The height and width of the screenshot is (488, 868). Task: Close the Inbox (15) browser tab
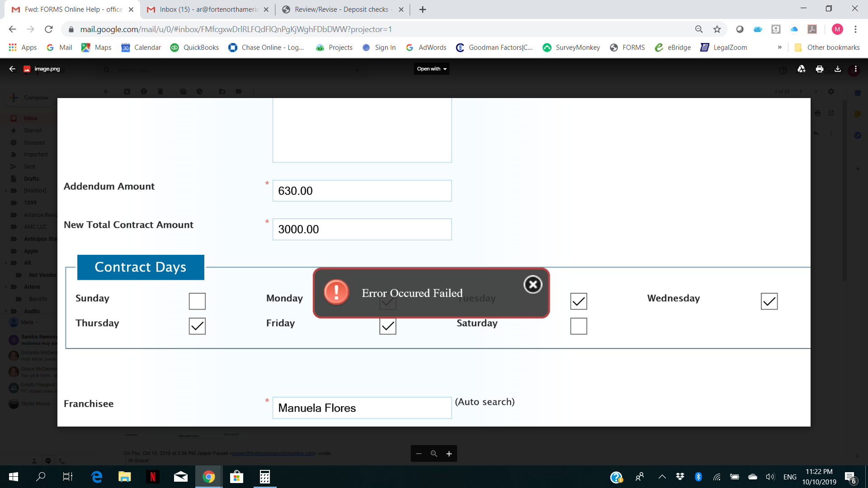point(266,9)
